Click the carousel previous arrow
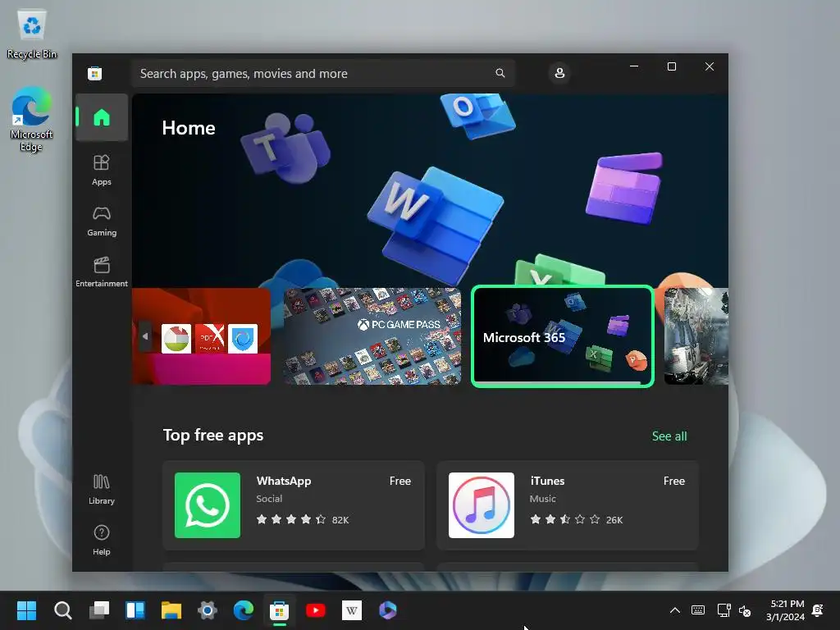 pos(145,336)
